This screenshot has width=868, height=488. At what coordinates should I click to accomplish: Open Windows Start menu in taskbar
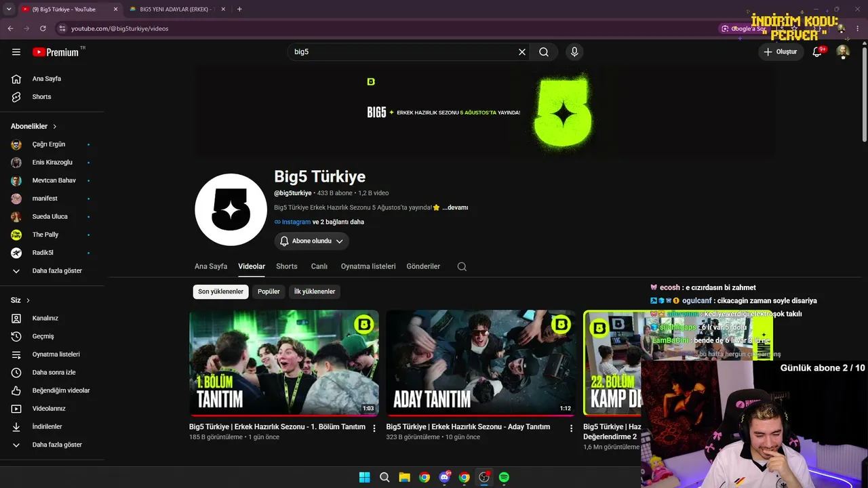pos(364,477)
